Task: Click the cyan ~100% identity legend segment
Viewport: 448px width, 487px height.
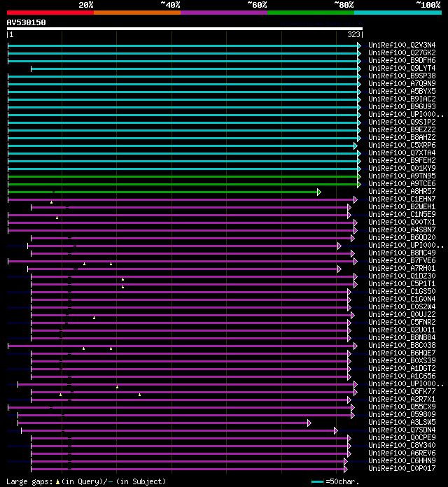Action: [x=398, y=13]
